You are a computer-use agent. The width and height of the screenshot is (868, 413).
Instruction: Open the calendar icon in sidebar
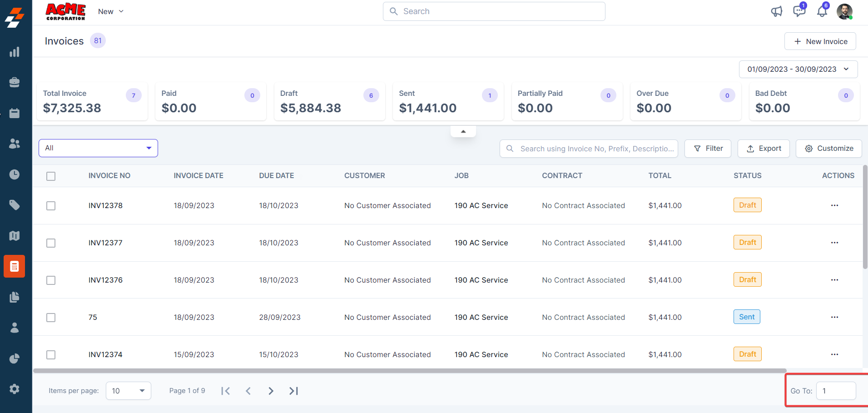[x=15, y=113]
